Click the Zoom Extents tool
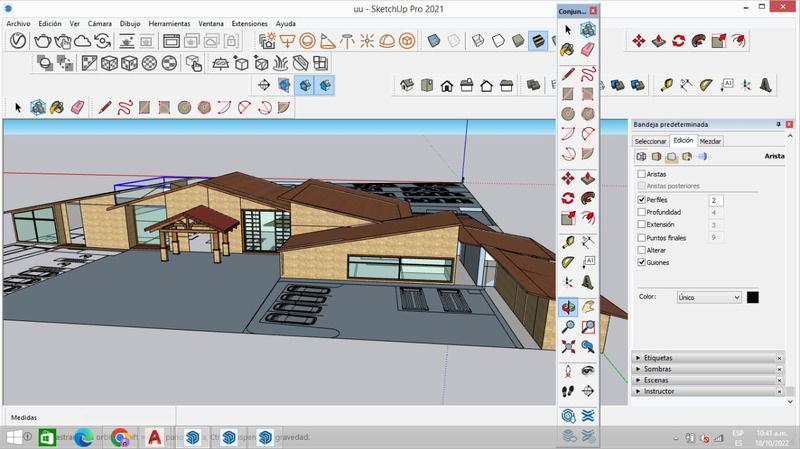Image resolution: width=800 pixels, height=449 pixels. point(568,347)
